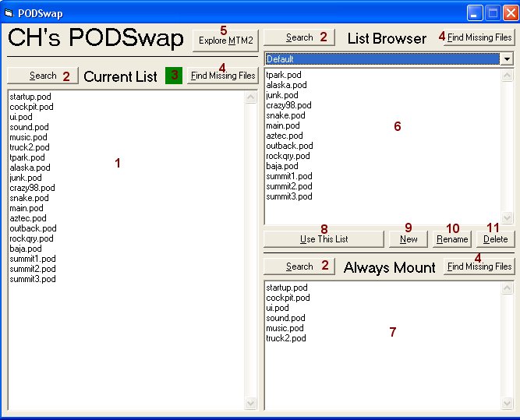Select truck2.pod in Current List
Viewport: 520px width, 420px height.
[x=29, y=147]
